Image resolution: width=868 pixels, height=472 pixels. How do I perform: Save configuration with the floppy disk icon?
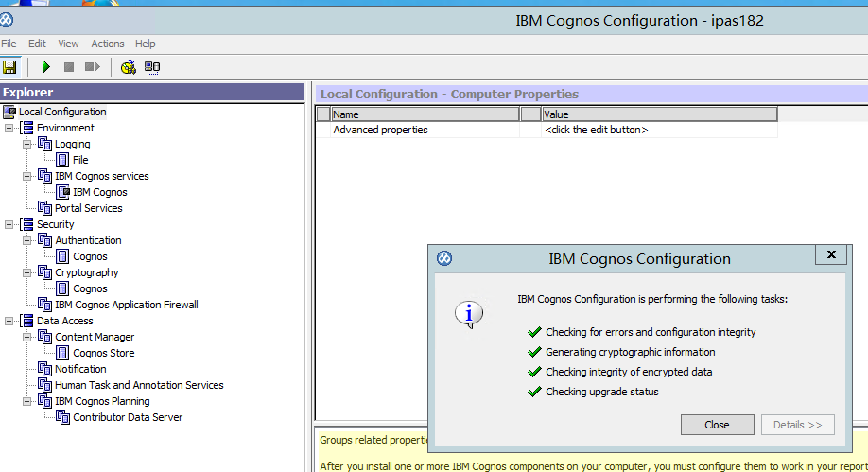pos(9,67)
